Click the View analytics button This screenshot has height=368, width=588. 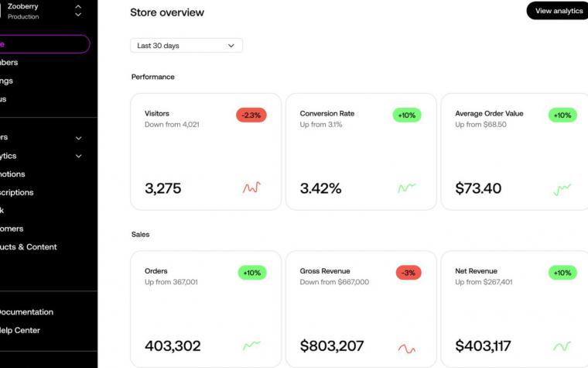558,11
